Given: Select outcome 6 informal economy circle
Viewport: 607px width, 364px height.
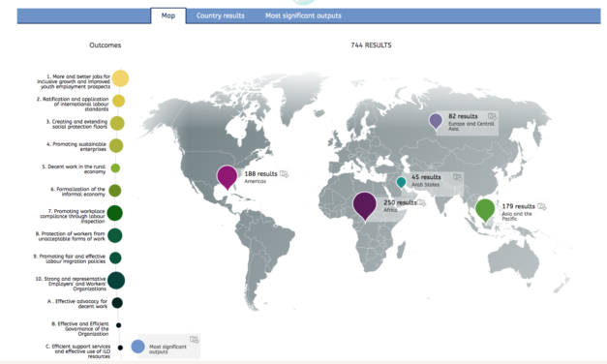Looking at the screenshot, I should tap(115, 191).
